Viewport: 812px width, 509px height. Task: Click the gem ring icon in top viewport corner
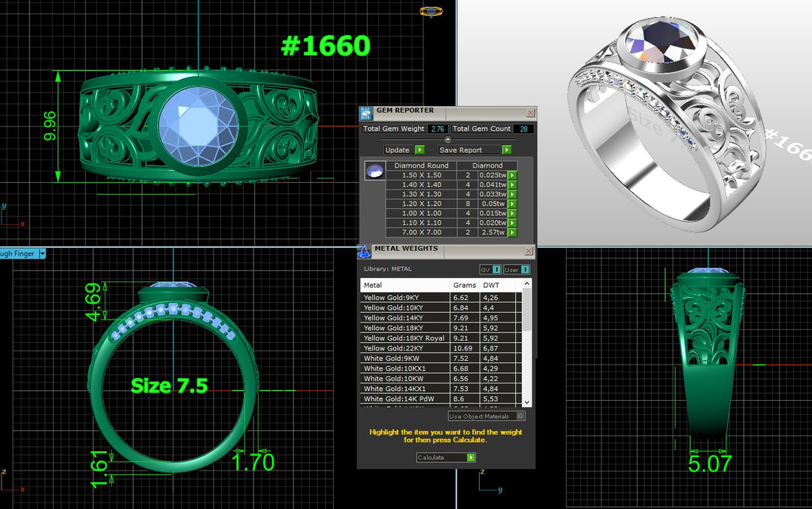430,11
